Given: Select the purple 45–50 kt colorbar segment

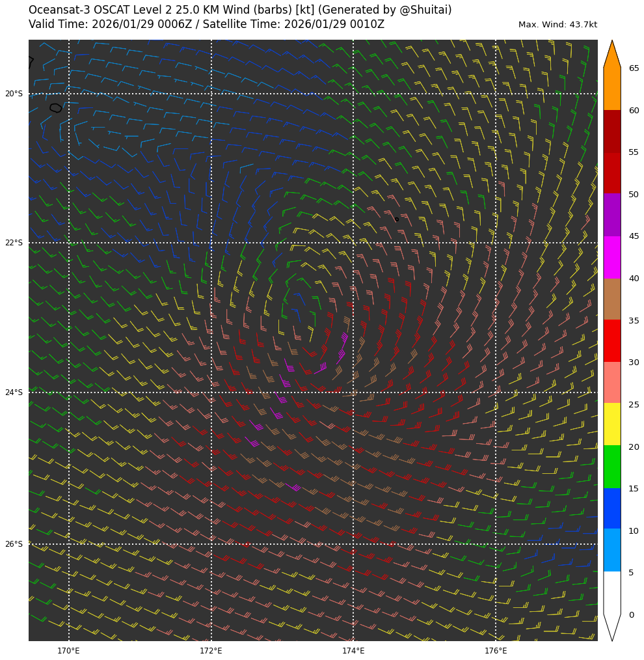Looking at the screenshot, I should click(x=611, y=215).
